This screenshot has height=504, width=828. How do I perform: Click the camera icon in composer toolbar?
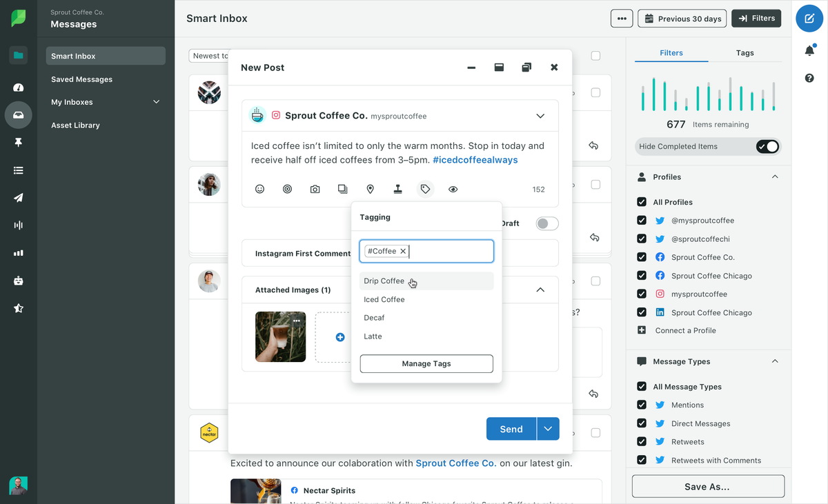tap(315, 189)
